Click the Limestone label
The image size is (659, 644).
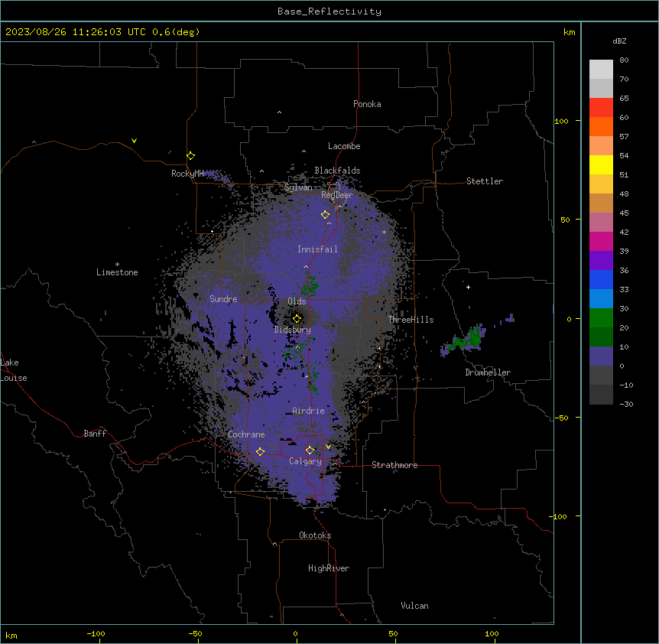pos(117,272)
